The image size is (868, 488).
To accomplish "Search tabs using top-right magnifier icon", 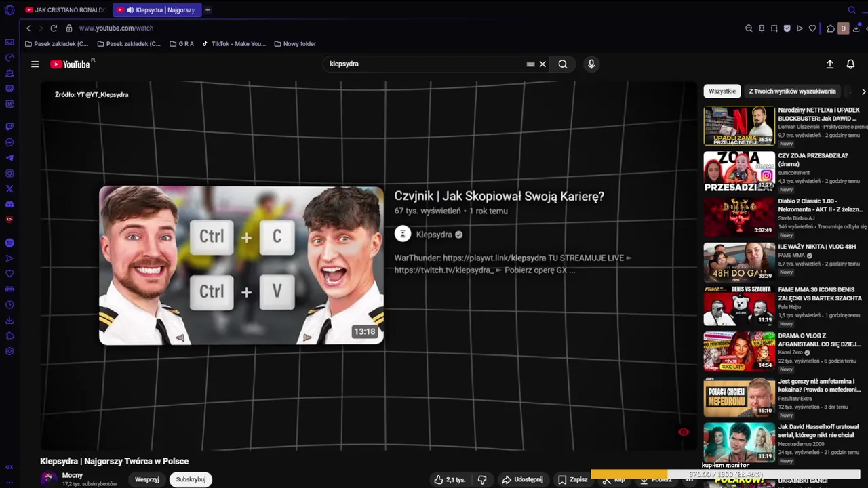I will point(852,9).
